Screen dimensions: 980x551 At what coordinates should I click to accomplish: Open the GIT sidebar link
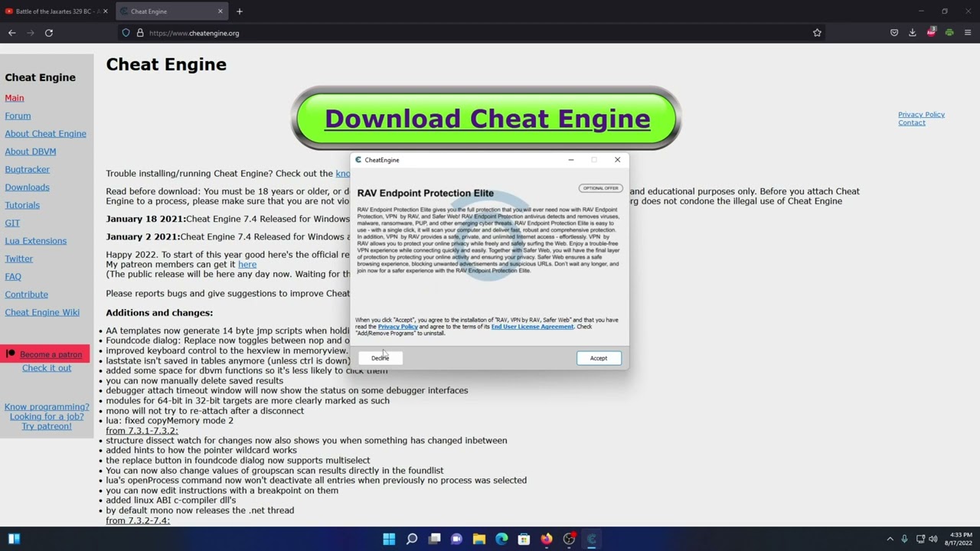[12, 223]
